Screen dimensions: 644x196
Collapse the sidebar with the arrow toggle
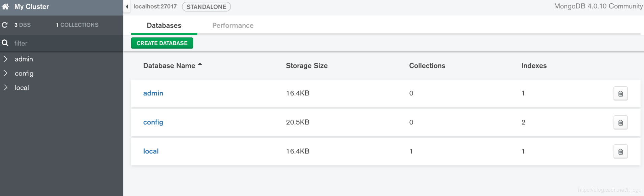click(127, 6)
